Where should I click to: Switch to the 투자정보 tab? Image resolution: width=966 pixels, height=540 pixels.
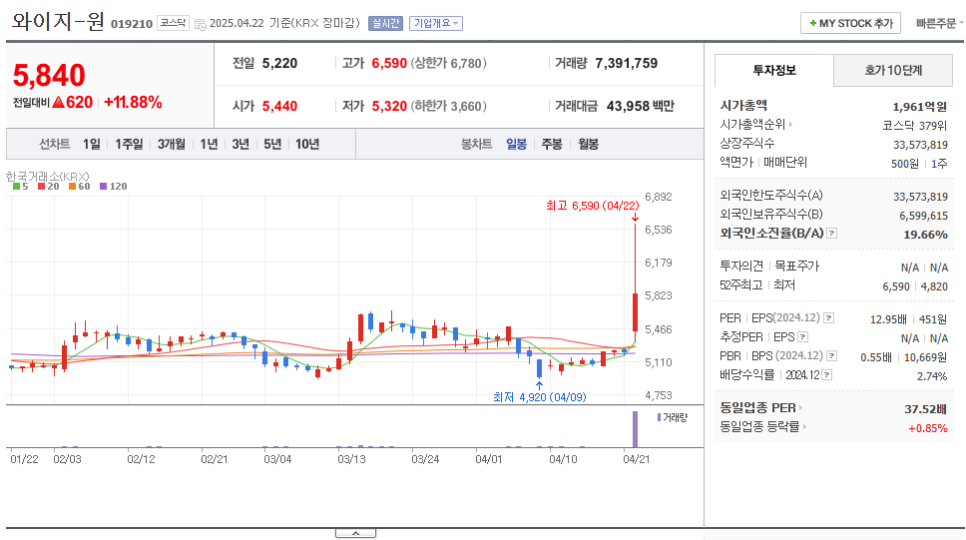[x=774, y=70]
